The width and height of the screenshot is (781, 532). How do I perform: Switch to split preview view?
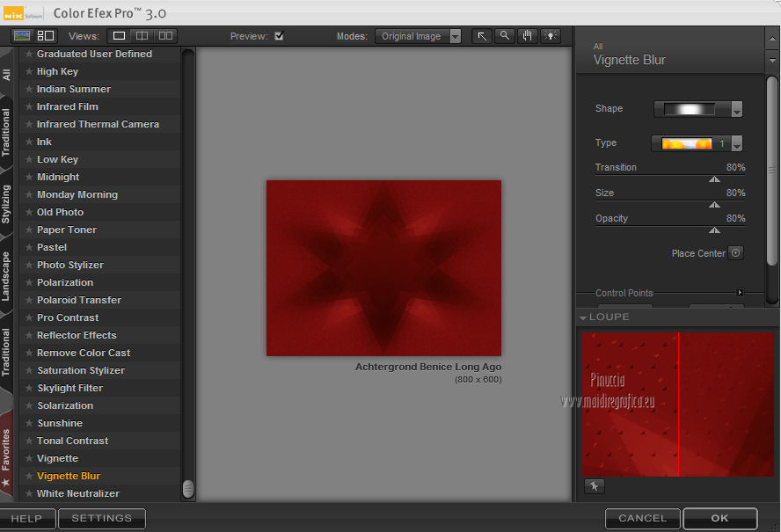click(x=142, y=36)
